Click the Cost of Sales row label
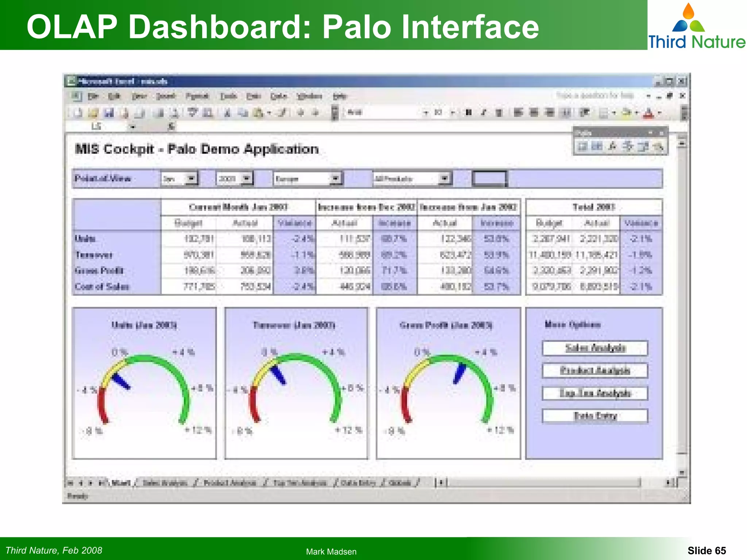 pyautogui.click(x=102, y=287)
